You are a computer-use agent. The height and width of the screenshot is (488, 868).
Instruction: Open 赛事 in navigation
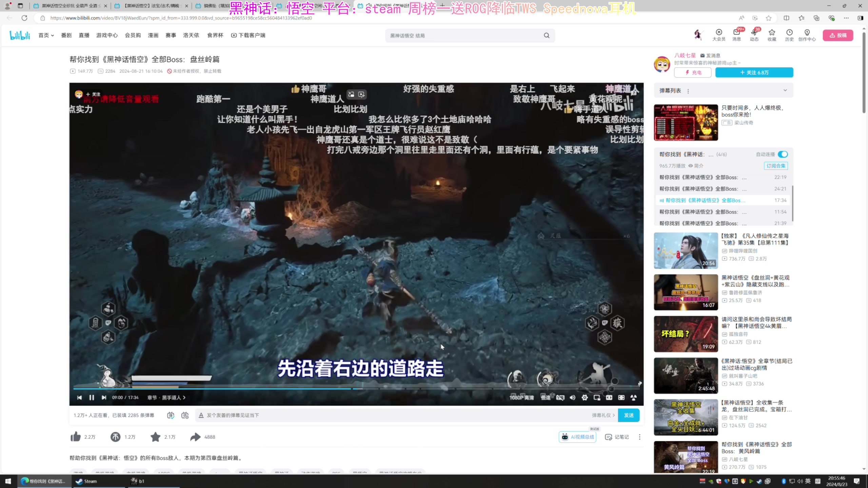pyautogui.click(x=171, y=35)
